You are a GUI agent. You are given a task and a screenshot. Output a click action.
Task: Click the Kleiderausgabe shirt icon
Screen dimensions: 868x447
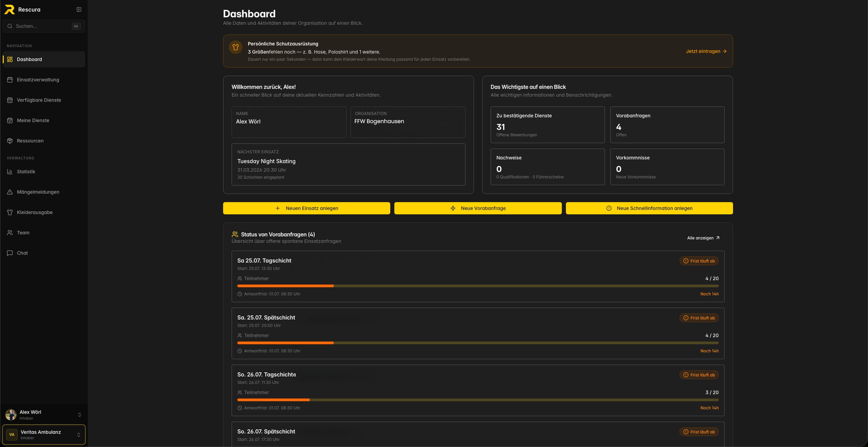point(10,212)
